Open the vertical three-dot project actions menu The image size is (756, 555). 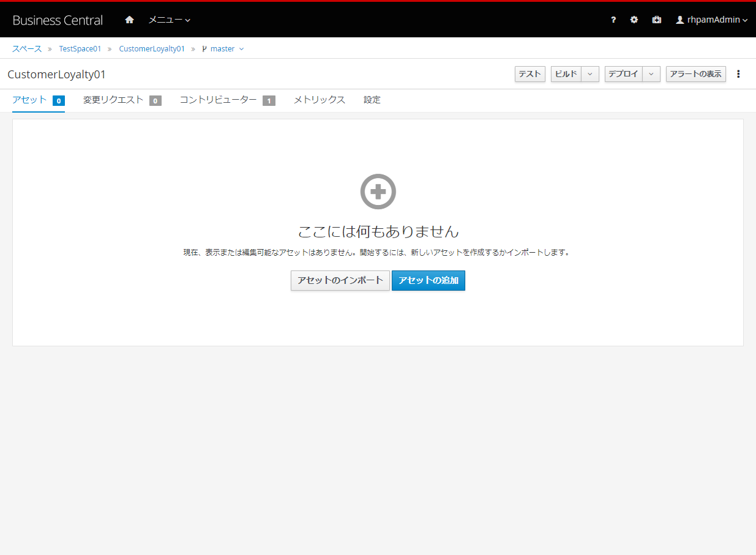tap(738, 74)
